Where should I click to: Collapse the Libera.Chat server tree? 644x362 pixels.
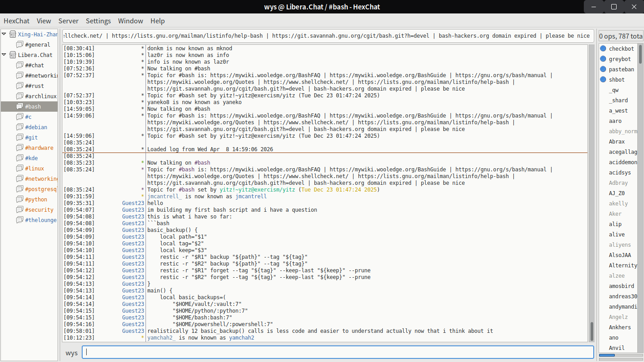tap(4, 55)
